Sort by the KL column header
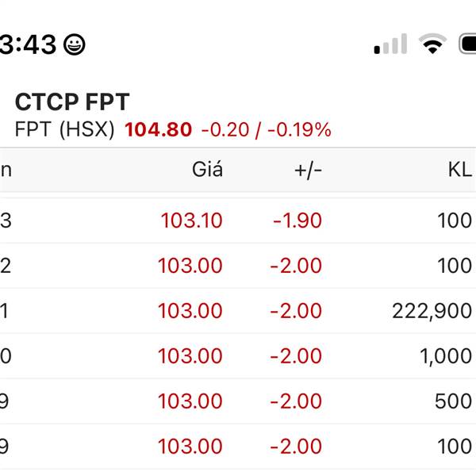 tap(460, 170)
